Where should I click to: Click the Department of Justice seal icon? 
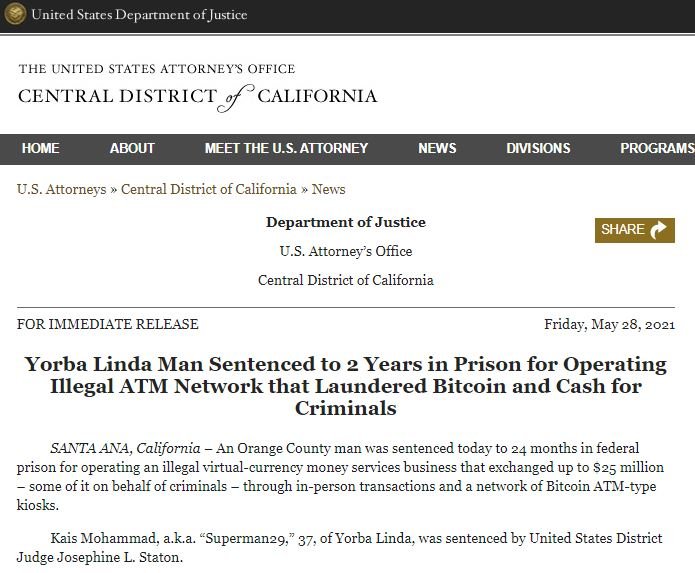tap(15, 14)
